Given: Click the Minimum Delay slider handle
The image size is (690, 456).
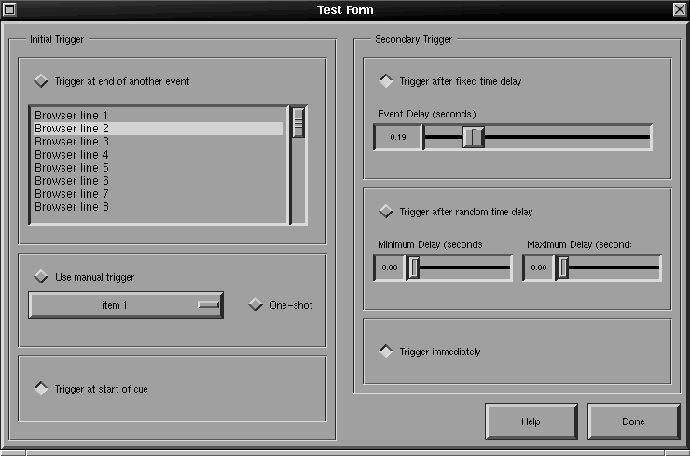Looking at the screenshot, I should 413,268.
